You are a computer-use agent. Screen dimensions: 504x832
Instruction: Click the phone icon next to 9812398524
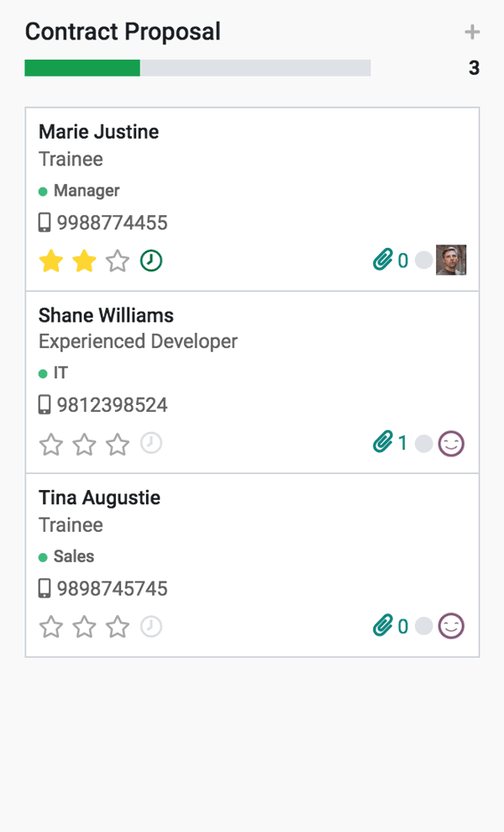(x=46, y=404)
